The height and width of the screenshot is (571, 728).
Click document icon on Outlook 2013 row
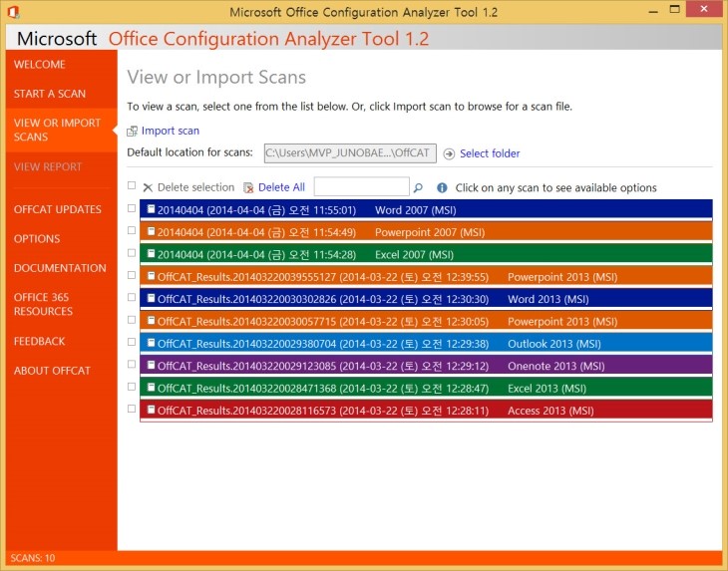tap(151, 343)
